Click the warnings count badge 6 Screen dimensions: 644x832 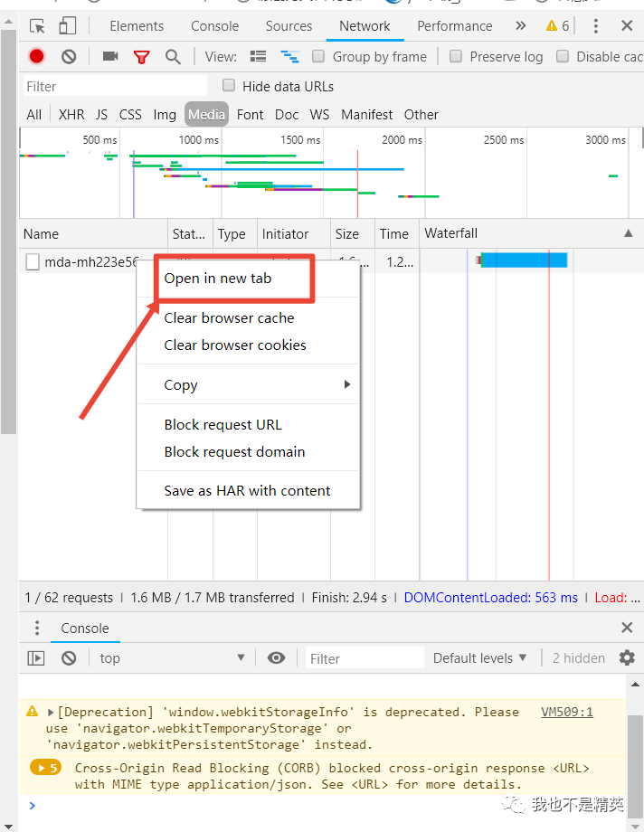[x=557, y=25]
